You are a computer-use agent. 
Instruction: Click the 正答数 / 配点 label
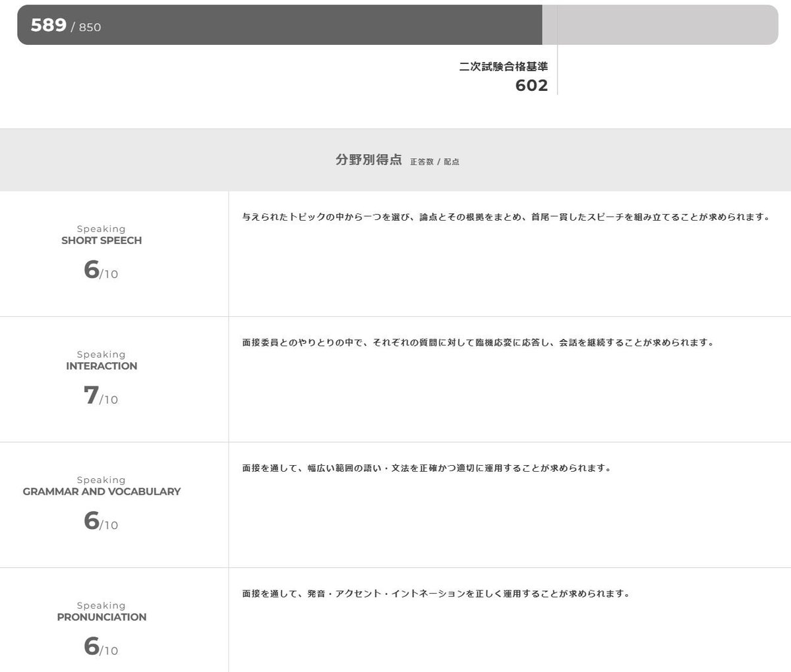click(x=435, y=161)
